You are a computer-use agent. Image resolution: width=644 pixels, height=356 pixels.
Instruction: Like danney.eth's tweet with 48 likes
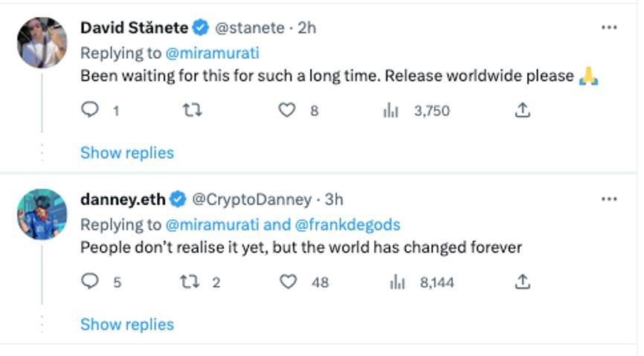click(x=288, y=282)
